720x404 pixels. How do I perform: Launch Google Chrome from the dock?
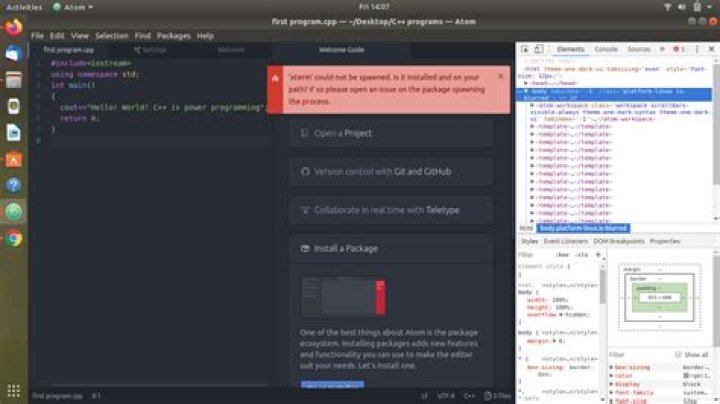pyautogui.click(x=14, y=238)
